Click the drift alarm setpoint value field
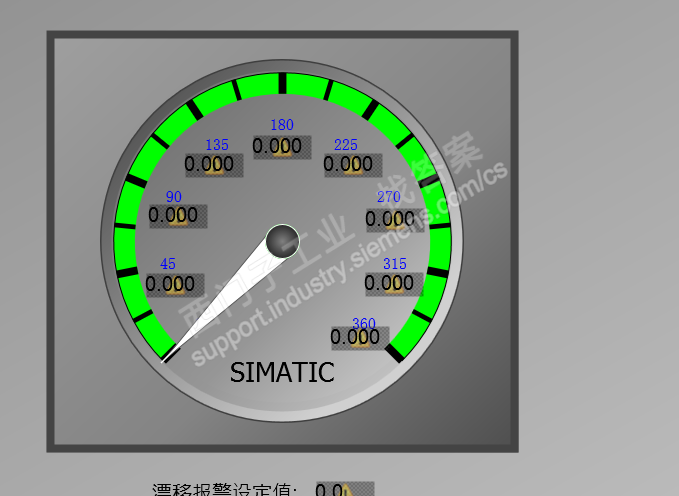 tap(345, 489)
